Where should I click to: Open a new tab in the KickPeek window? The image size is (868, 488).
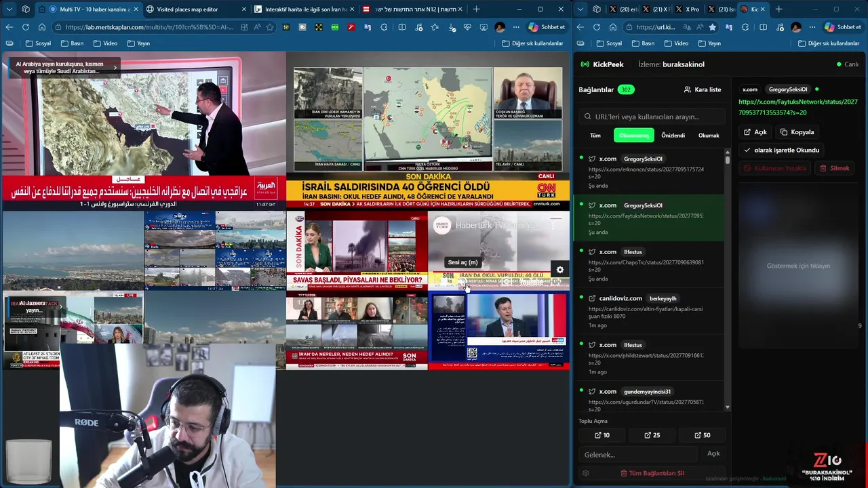pos(778,9)
